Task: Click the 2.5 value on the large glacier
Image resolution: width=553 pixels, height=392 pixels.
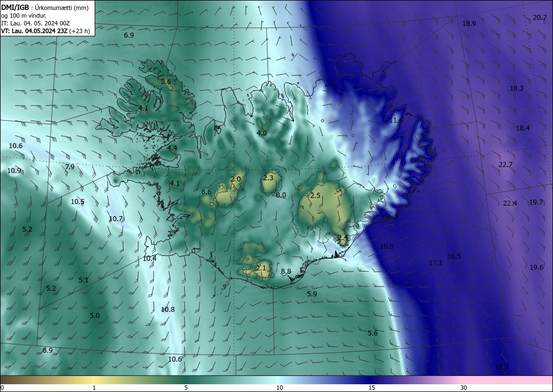Action: tap(315, 196)
